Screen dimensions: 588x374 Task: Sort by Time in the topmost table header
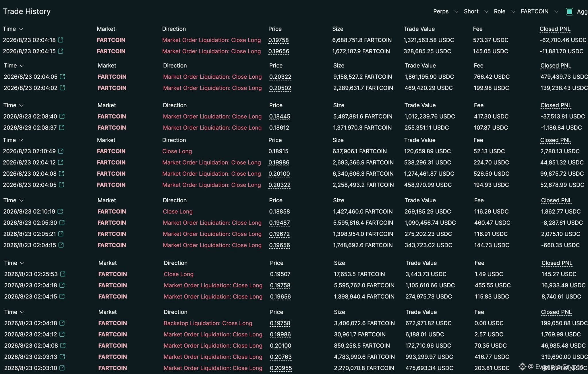[13, 29]
